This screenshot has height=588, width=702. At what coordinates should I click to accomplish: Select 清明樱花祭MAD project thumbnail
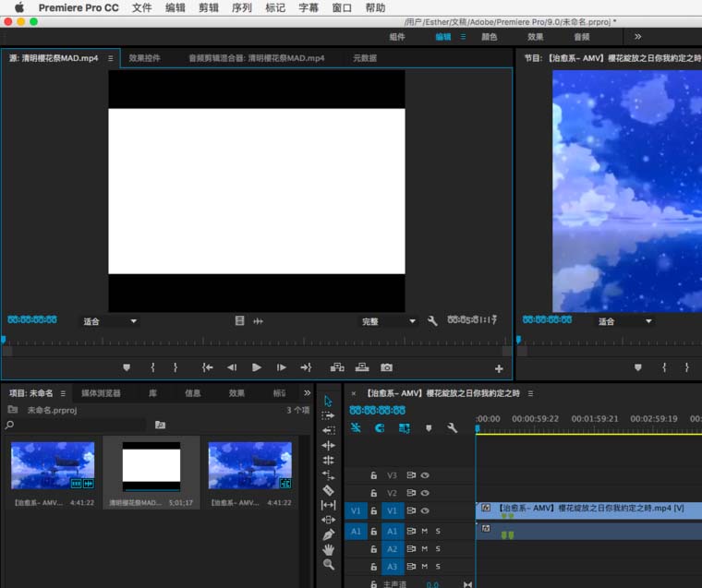tap(151, 467)
